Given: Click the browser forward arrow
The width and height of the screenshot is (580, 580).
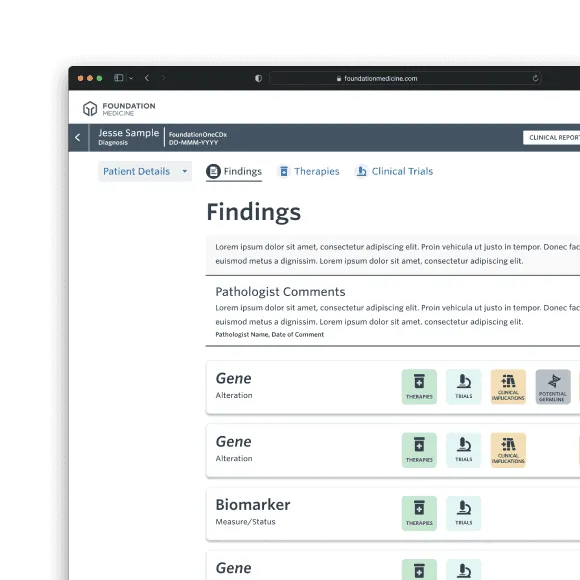Looking at the screenshot, I should point(163,78).
